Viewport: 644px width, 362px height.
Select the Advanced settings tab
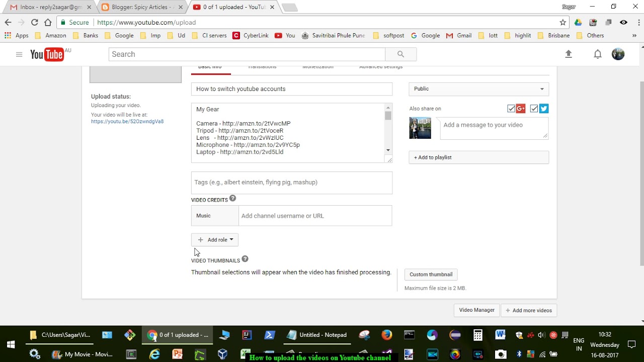(381, 67)
